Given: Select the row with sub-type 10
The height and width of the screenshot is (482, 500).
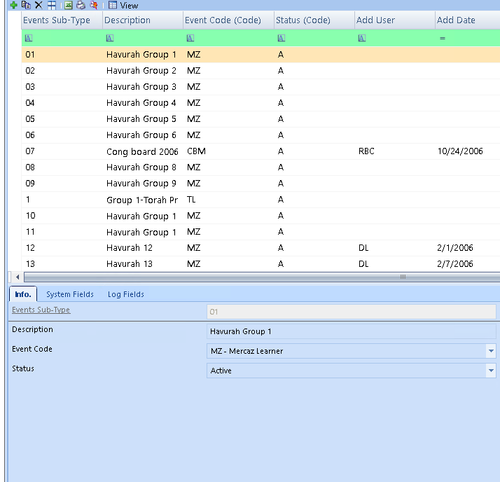Looking at the screenshot, I should pos(261,216).
